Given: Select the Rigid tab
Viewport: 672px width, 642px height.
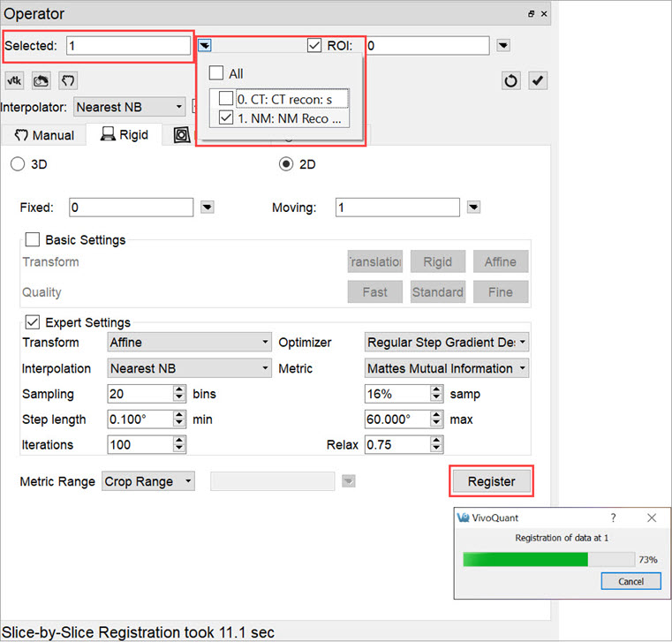Looking at the screenshot, I should pyautogui.click(x=124, y=135).
